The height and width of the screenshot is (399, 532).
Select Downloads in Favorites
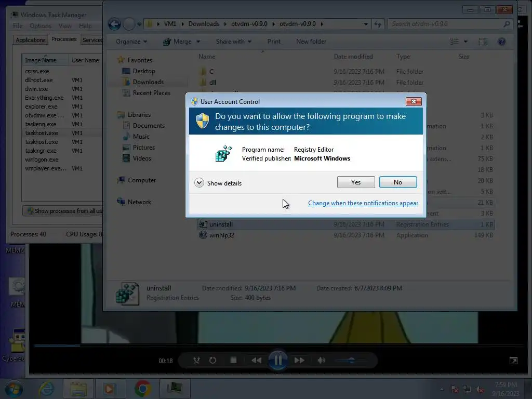pos(148,82)
